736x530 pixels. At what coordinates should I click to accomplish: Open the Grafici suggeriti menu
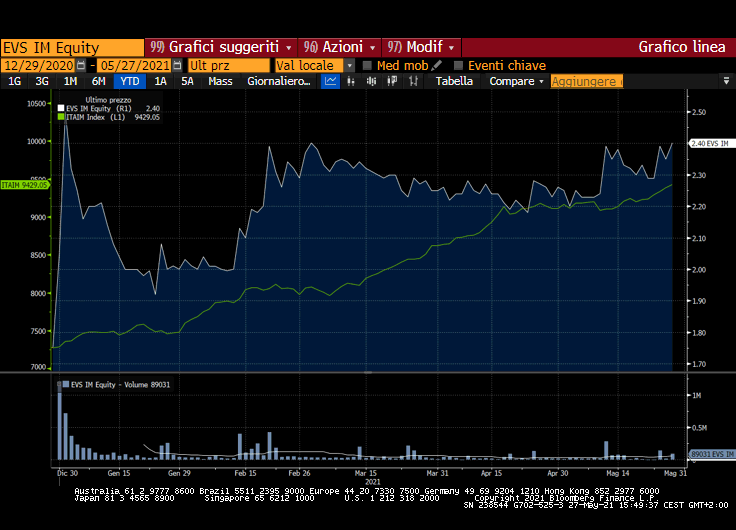220,47
